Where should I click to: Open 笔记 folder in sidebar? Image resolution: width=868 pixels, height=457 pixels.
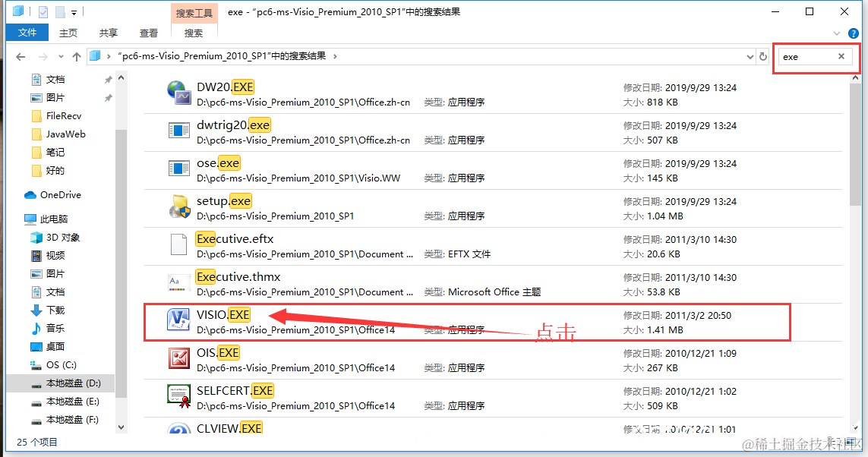pyautogui.click(x=48, y=153)
